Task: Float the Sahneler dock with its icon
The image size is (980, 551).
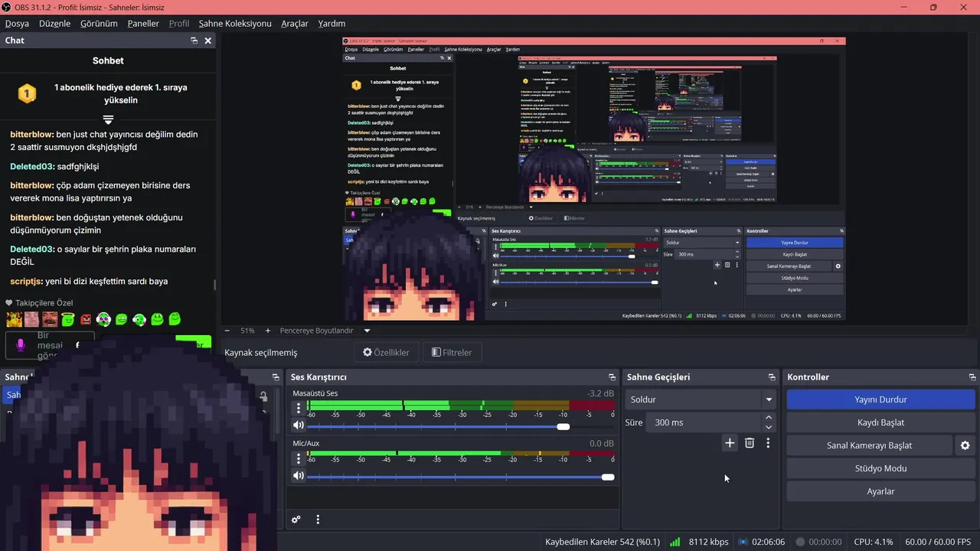Action: [276, 377]
